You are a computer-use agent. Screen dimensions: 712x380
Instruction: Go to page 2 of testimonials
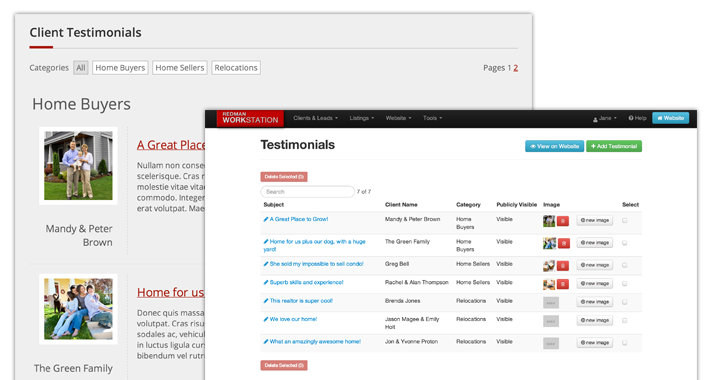[516, 68]
